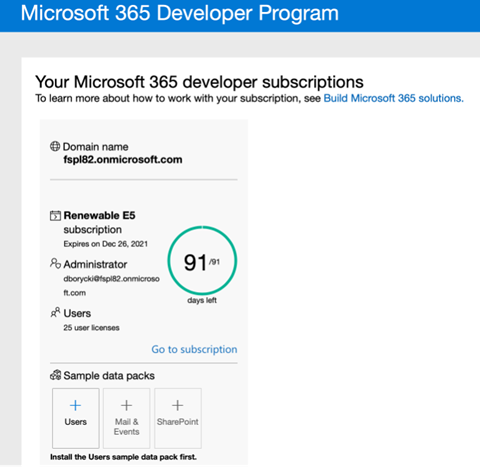Open the Build Microsoft 365 solutions link
This screenshot has height=467, width=480.
[394, 98]
